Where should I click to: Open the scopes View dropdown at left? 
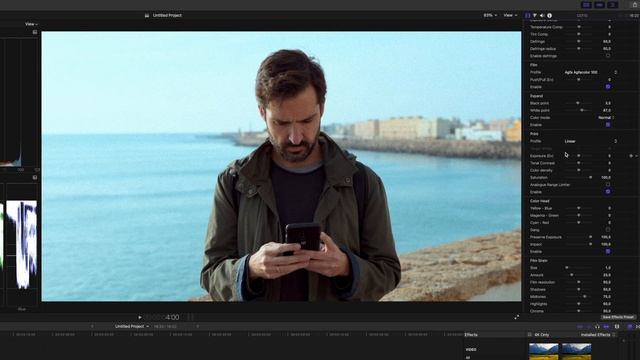point(31,24)
